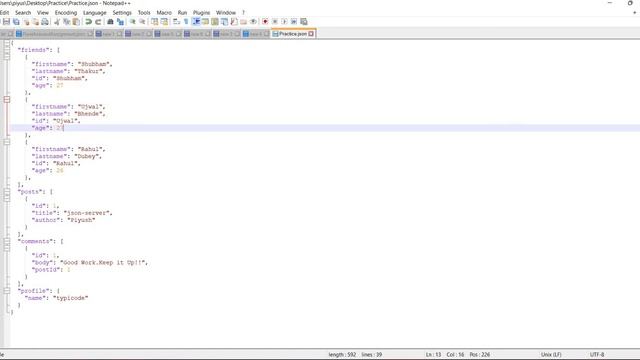640x360 pixels.
Task: Open Find with the binoculars icon
Action: [110, 21]
